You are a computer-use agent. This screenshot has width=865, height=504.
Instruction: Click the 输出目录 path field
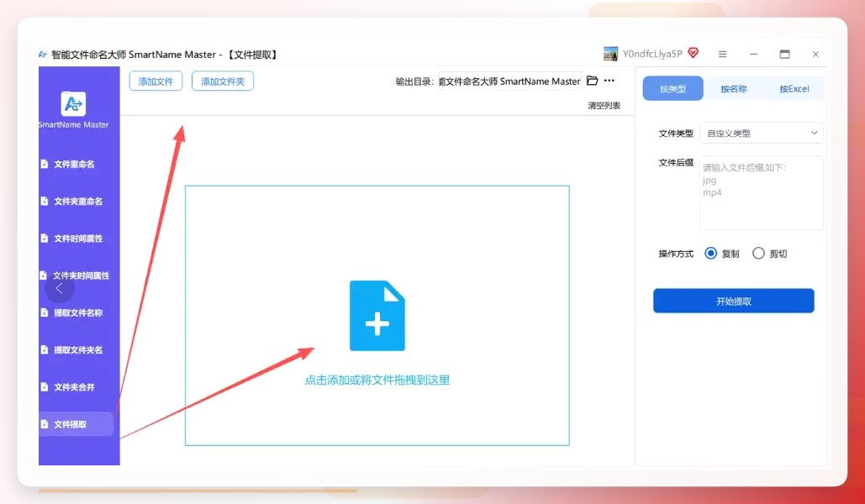[509, 81]
